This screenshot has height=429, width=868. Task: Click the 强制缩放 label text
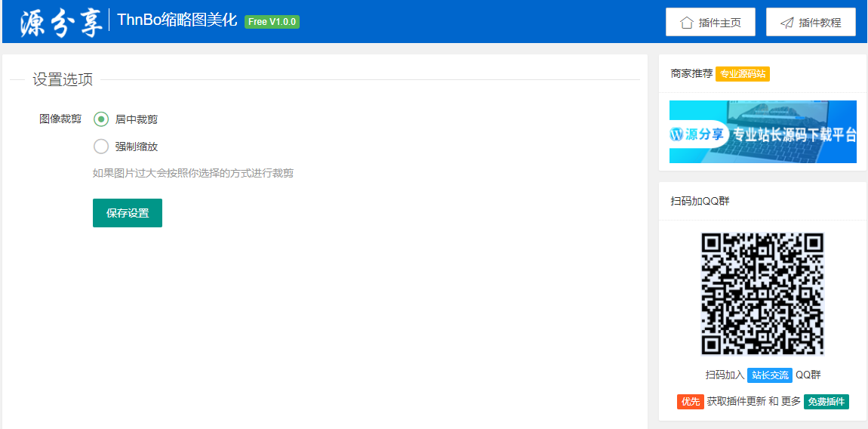coord(136,147)
